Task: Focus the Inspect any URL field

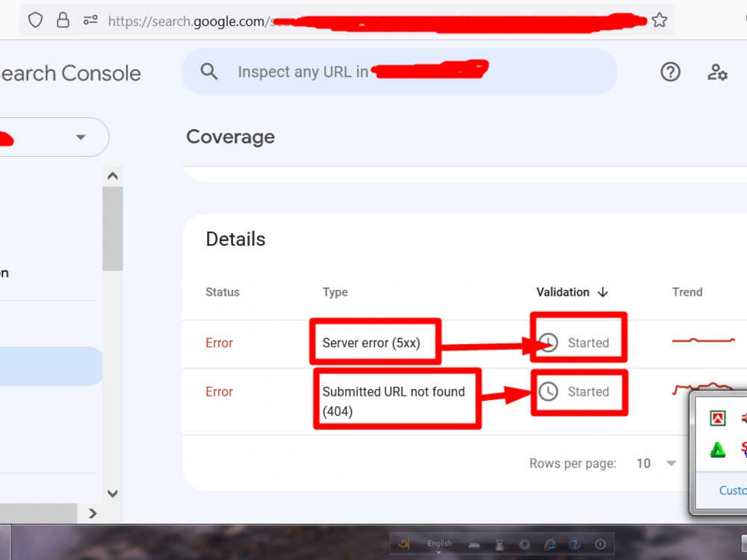Action: 399,72
